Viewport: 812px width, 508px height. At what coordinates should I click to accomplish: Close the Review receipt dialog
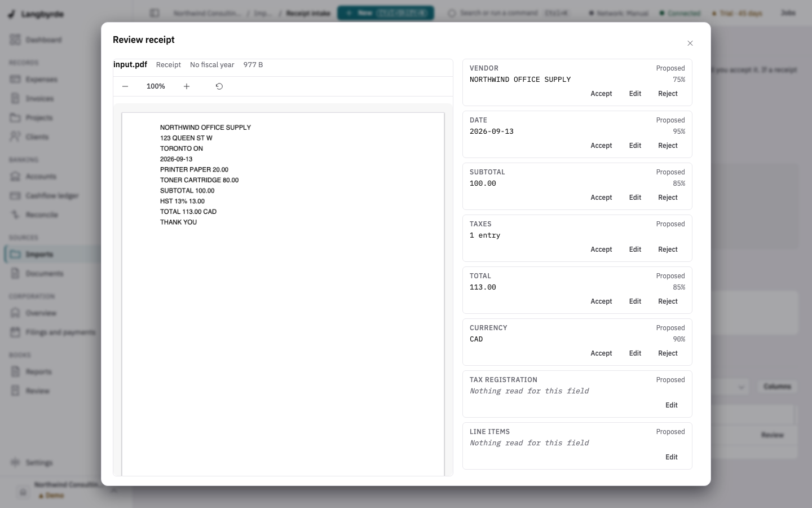click(x=690, y=43)
